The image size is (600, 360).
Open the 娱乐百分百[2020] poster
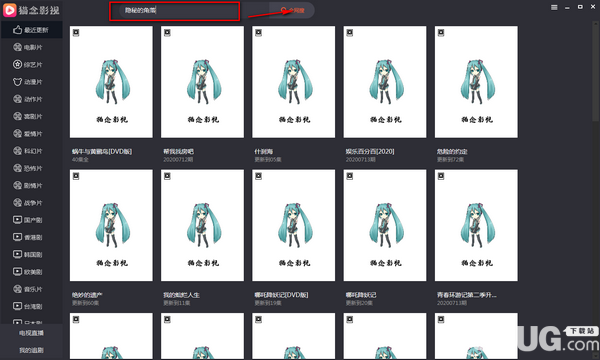385,82
